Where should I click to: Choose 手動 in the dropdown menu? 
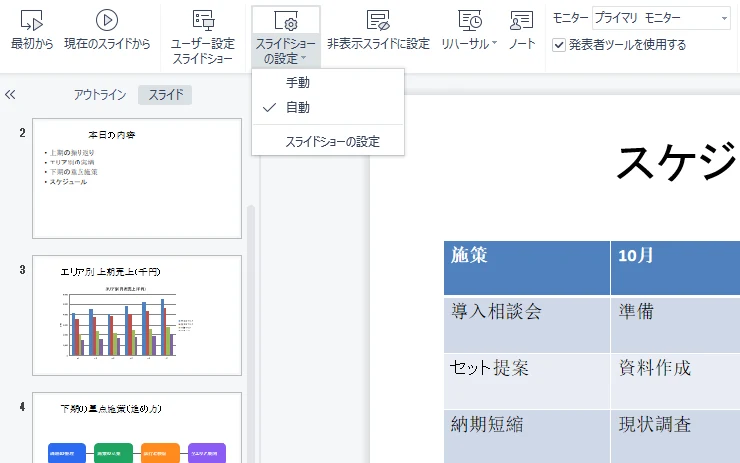click(x=328, y=83)
